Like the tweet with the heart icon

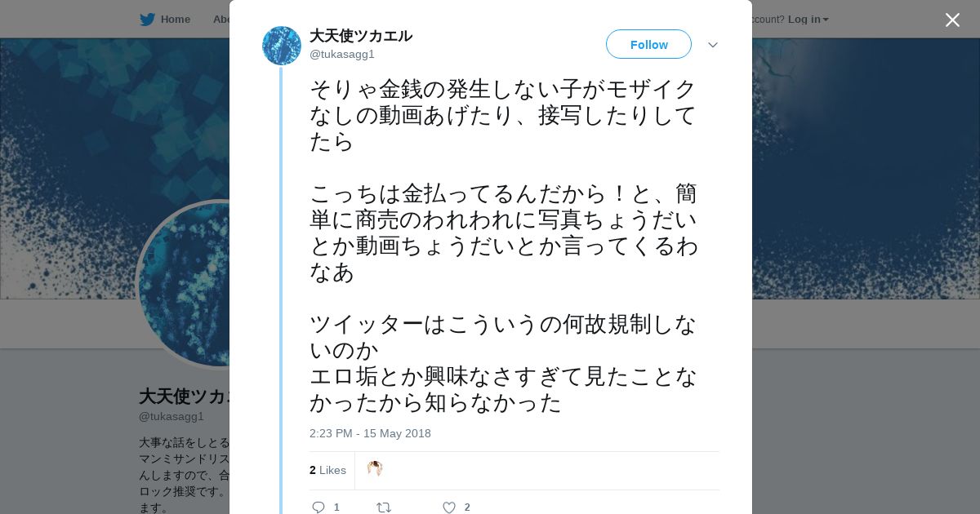tap(449, 507)
